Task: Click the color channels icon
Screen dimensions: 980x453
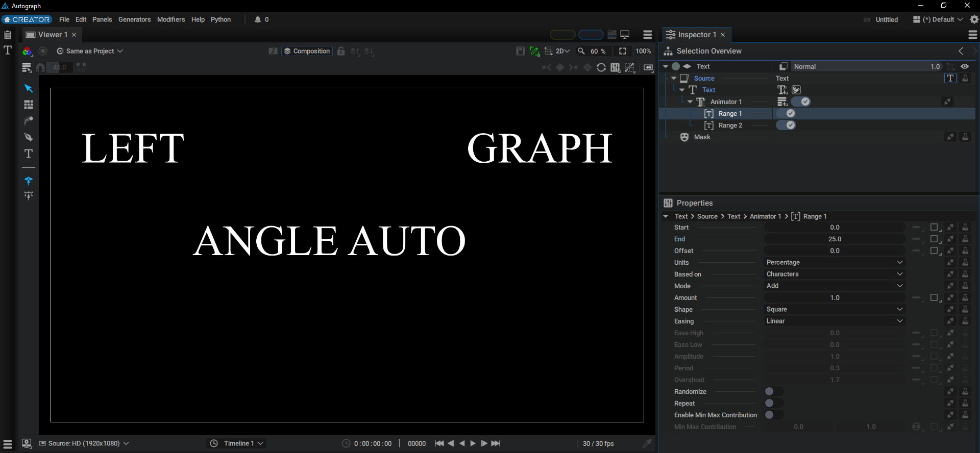Action: click(27, 51)
